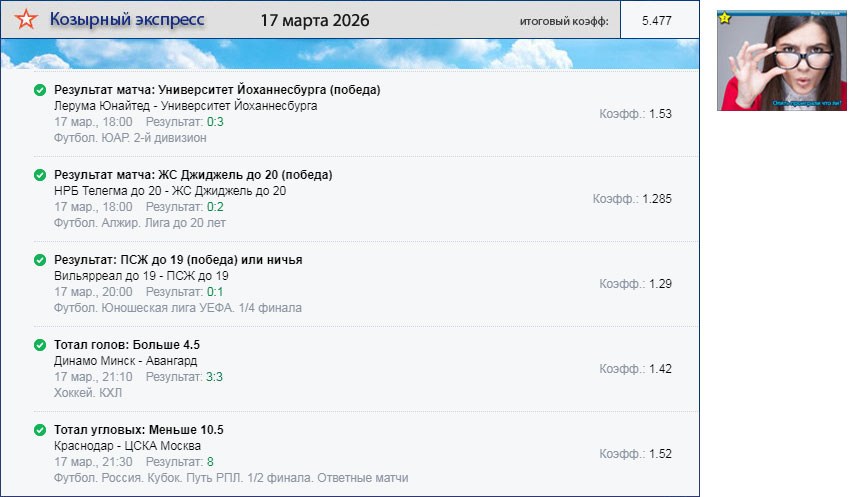The width and height of the screenshot is (864, 497).
Task: Open match Краснодар - ЦСКА Москва
Action: coord(127,446)
